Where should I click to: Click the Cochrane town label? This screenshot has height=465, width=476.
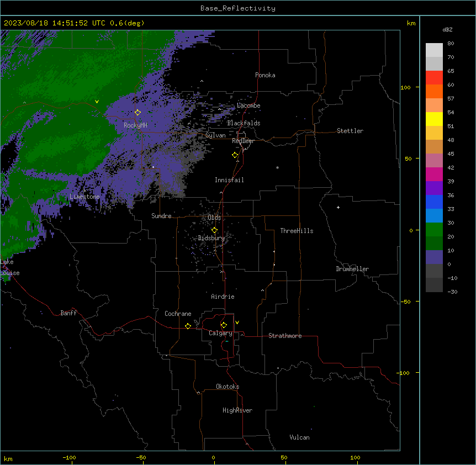(178, 314)
